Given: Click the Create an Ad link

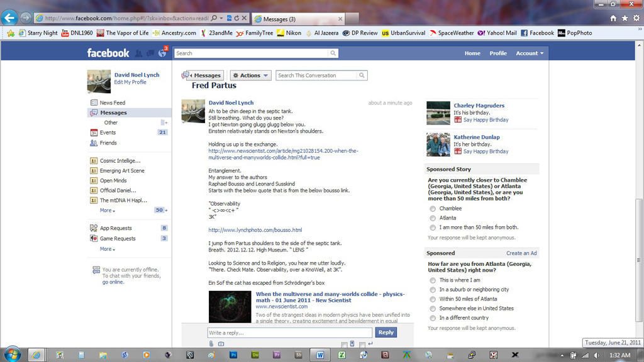Looking at the screenshot, I should (521, 253).
